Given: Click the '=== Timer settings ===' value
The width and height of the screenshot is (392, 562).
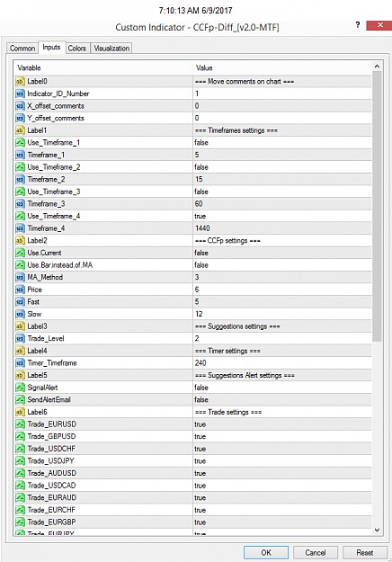Looking at the screenshot, I should [227, 351].
